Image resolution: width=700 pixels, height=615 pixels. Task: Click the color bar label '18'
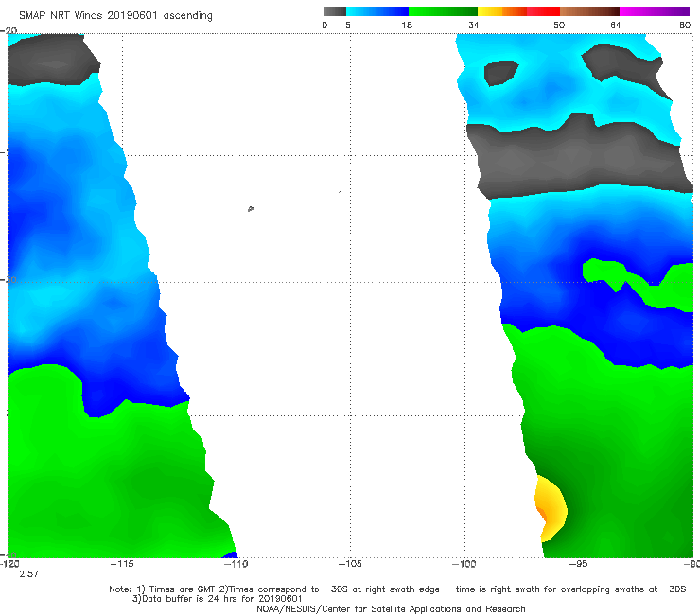pos(407,25)
